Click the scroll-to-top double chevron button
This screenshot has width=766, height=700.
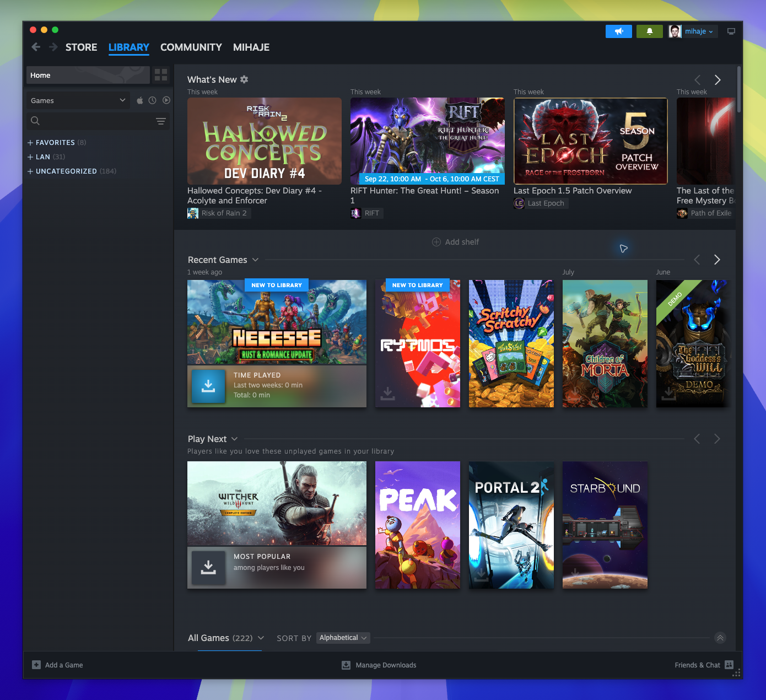click(x=720, y=638)
